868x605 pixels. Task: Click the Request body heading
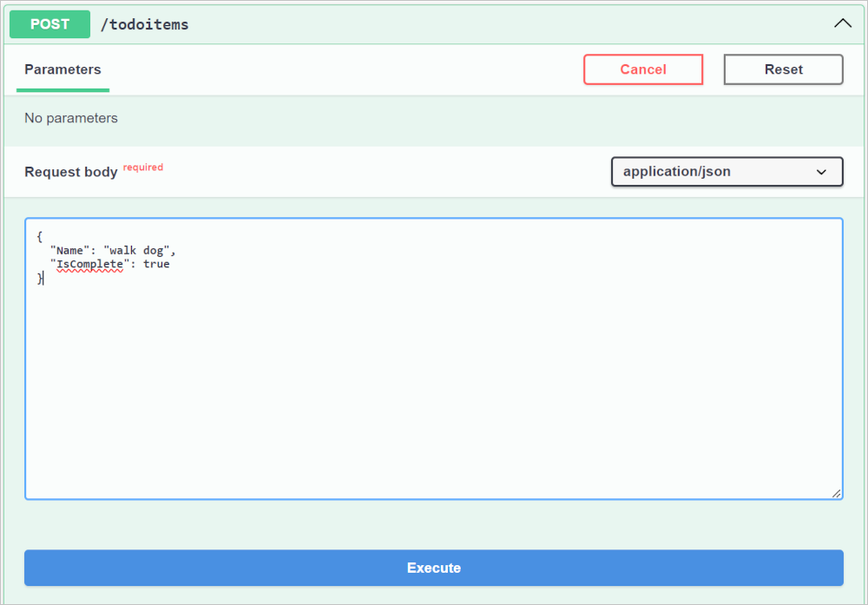71,172
